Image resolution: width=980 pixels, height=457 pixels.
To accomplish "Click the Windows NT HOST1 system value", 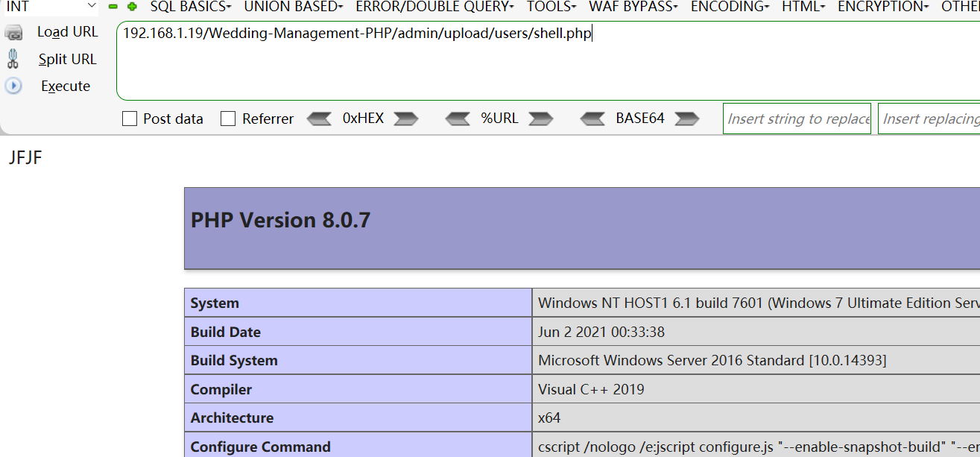I will click(x=759, y=303).
